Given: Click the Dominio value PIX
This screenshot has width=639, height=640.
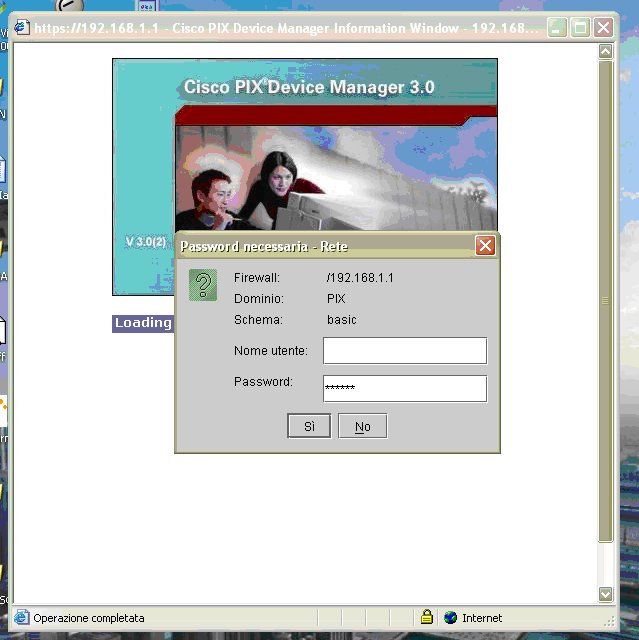Looking at the screenshot, I should click(x=336, y=299).
